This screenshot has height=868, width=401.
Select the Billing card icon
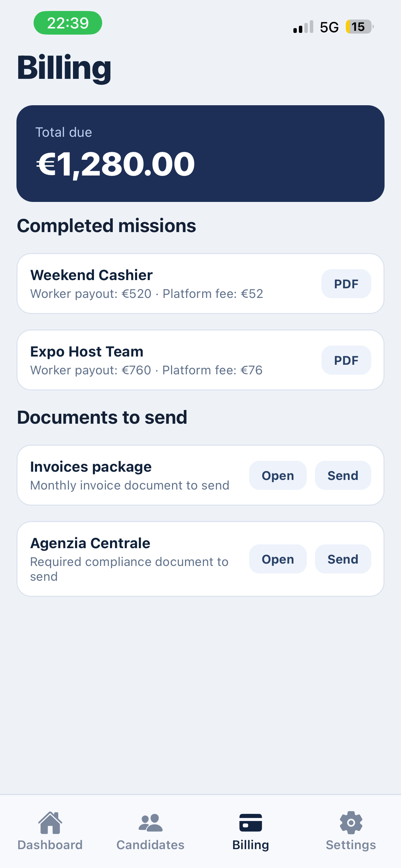point(251,823)
